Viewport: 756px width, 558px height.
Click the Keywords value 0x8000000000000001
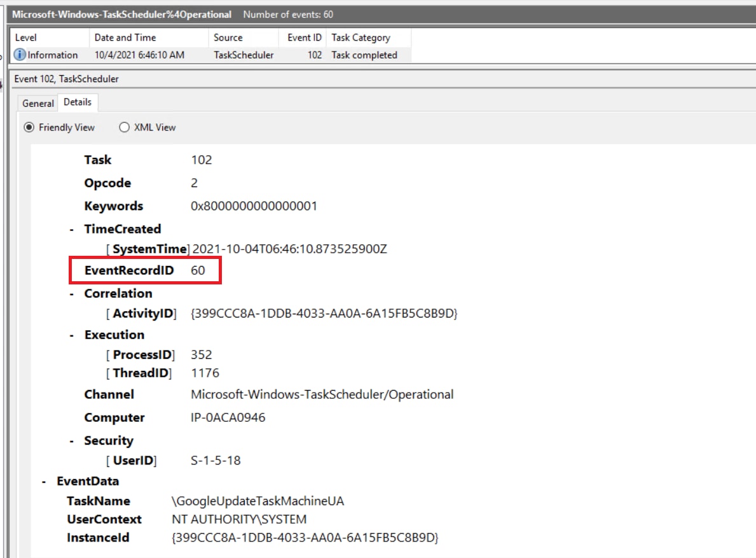point(254,206)
